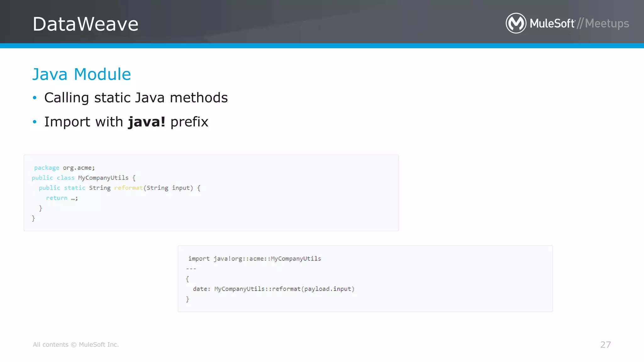This screenshot has height=362, width=644.
Task: Click 'package org.acme;' code line
Action: click(64, 168)
